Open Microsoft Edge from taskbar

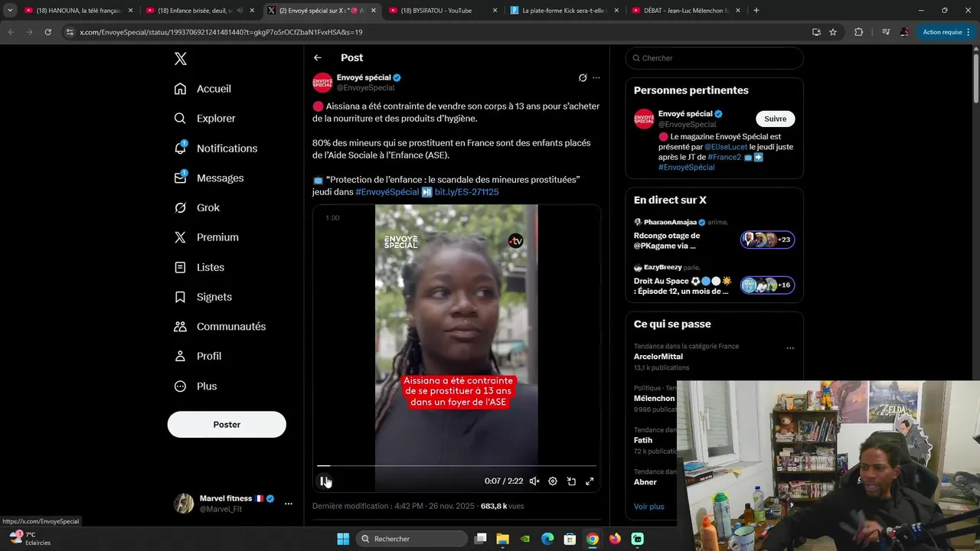547,539
